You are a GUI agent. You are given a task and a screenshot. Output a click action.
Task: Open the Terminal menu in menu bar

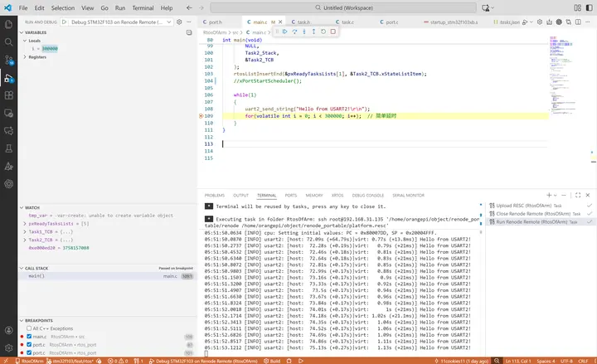click(143, 7)
